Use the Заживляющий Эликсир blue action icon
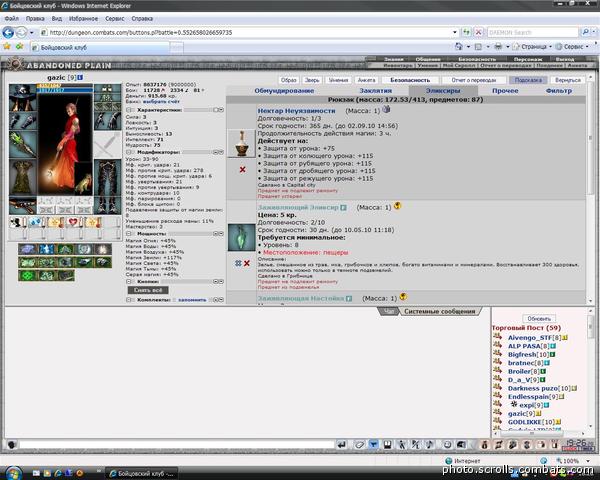The image size is (600, 480). [x=238, y=263]
